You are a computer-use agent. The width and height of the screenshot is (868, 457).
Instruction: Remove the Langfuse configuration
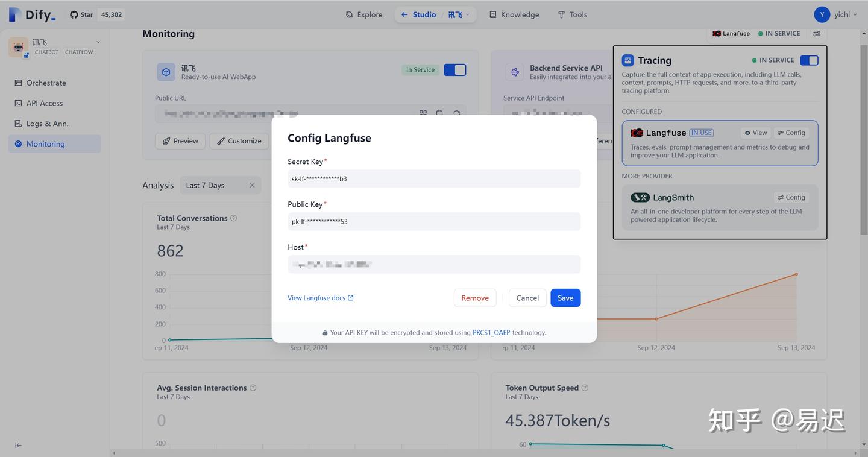[x=475, y=298]
